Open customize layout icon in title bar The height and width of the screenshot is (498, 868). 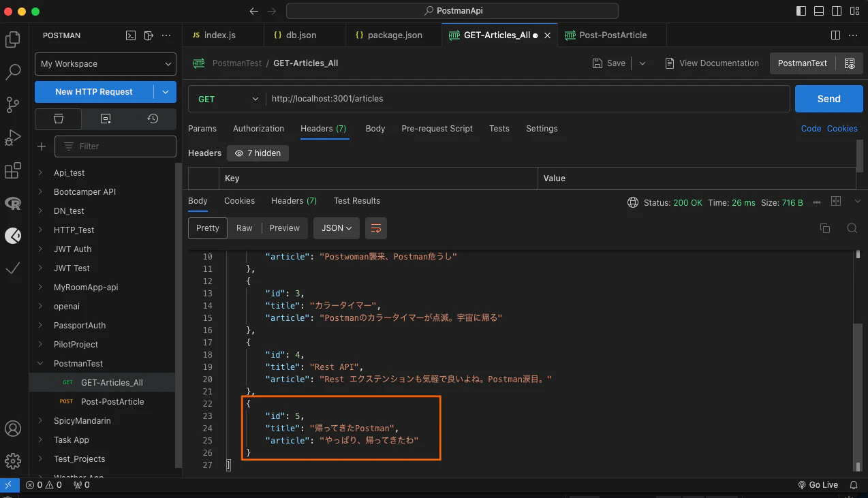[854, 11]
